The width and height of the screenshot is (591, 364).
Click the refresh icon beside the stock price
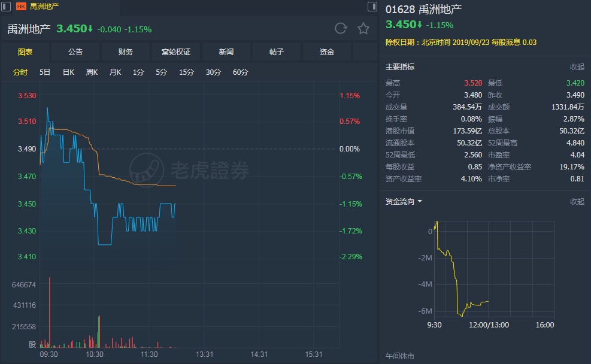click(x=341, y=28)
